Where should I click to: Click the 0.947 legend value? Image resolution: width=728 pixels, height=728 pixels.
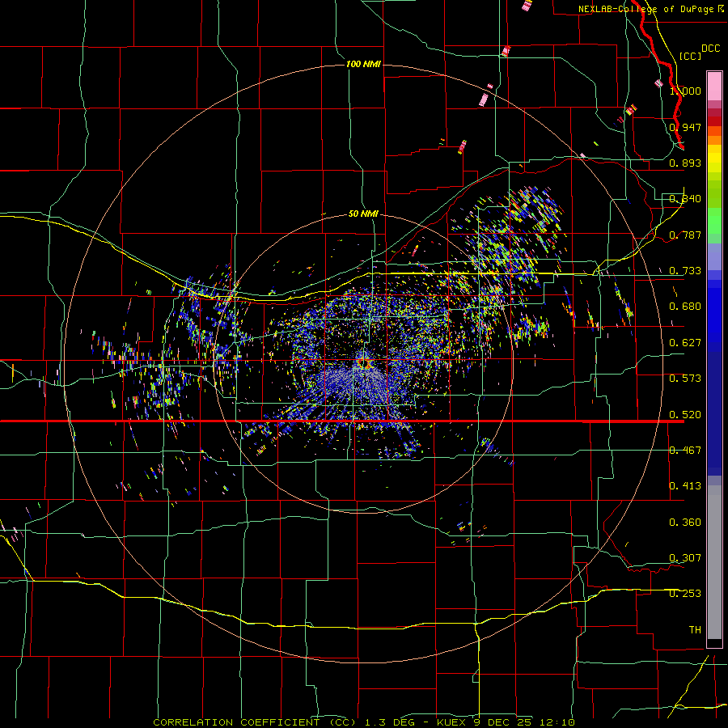pyautogui.click(x=685, y=127)
